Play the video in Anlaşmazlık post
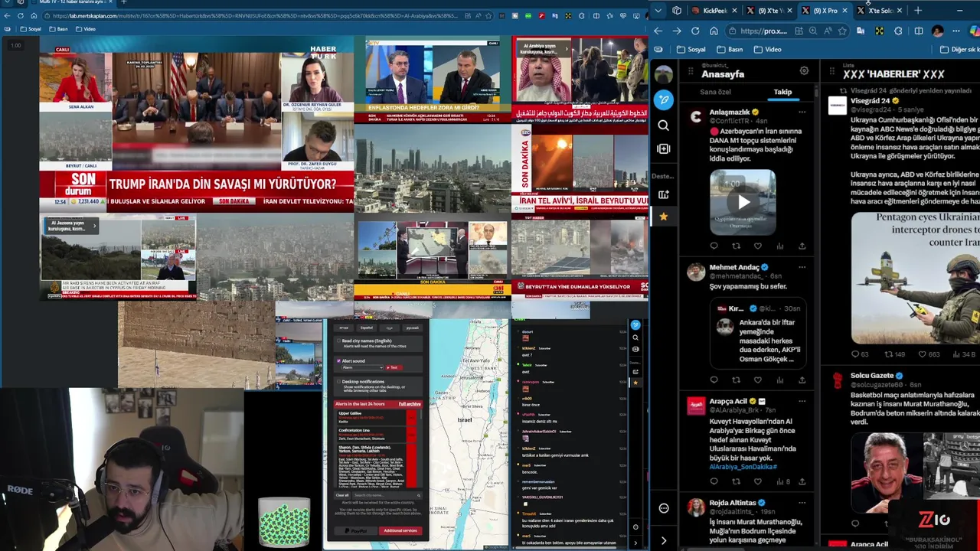980x551 pixels. coord(743,202)
